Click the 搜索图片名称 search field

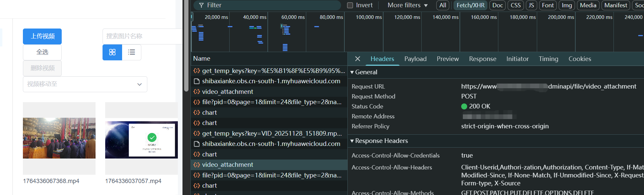143,36
